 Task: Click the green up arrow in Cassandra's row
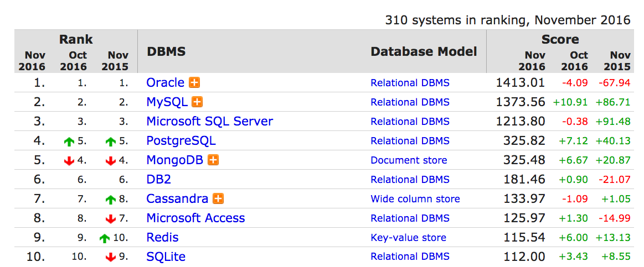pyautogui.click(x=111, y=200)
